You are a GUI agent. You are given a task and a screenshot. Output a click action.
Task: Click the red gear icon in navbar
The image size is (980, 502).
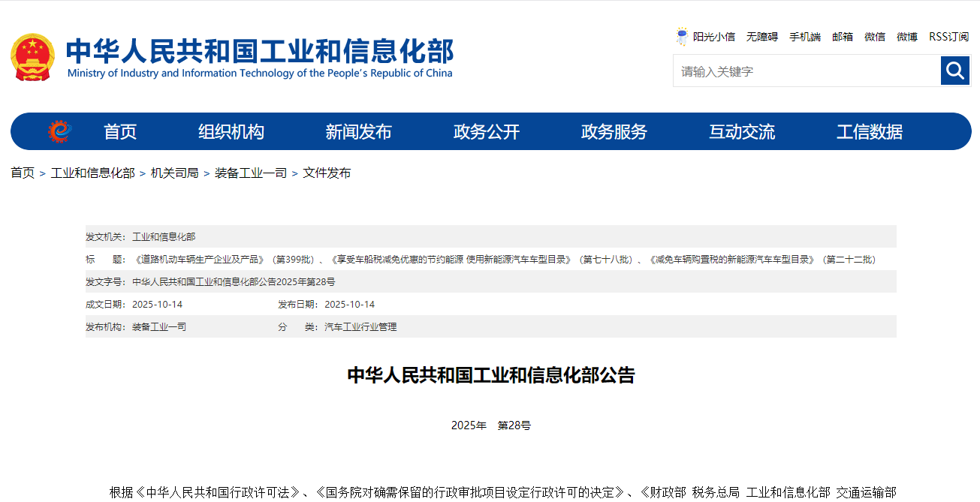coord(59,131)
